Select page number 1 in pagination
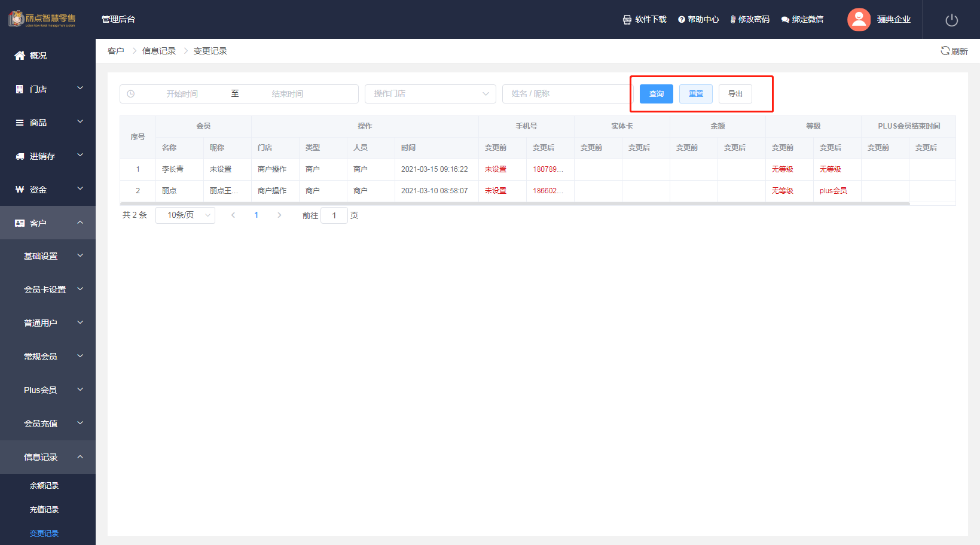Viewport: 980px width, 545px height. [x=257, y=215]
